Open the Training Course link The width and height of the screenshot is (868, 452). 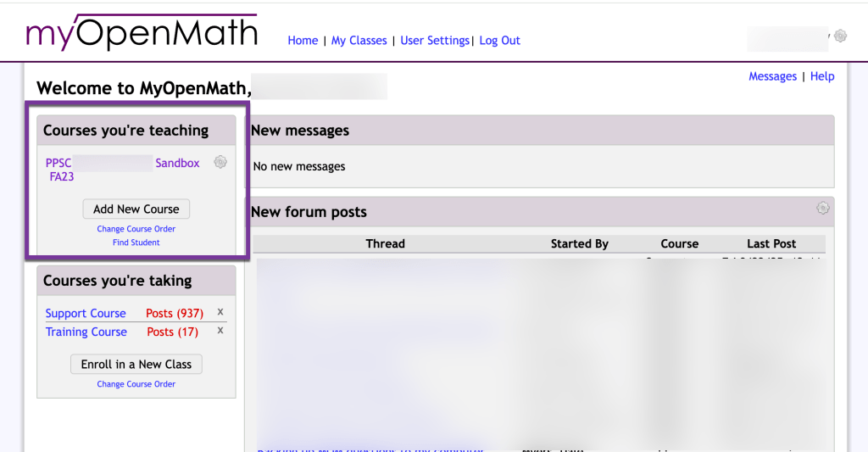(86, 332)
